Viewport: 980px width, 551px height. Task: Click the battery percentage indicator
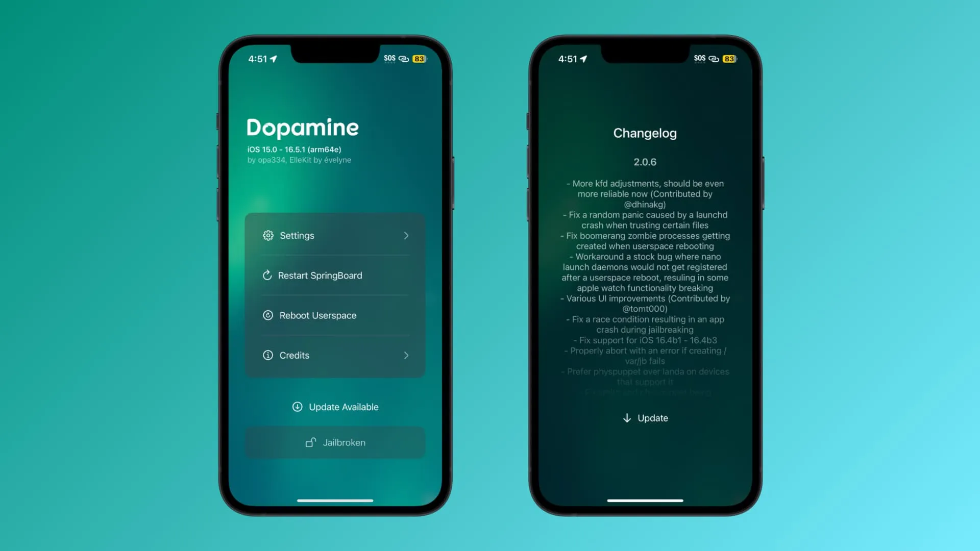pyautogui.click(x=419, y=59)
